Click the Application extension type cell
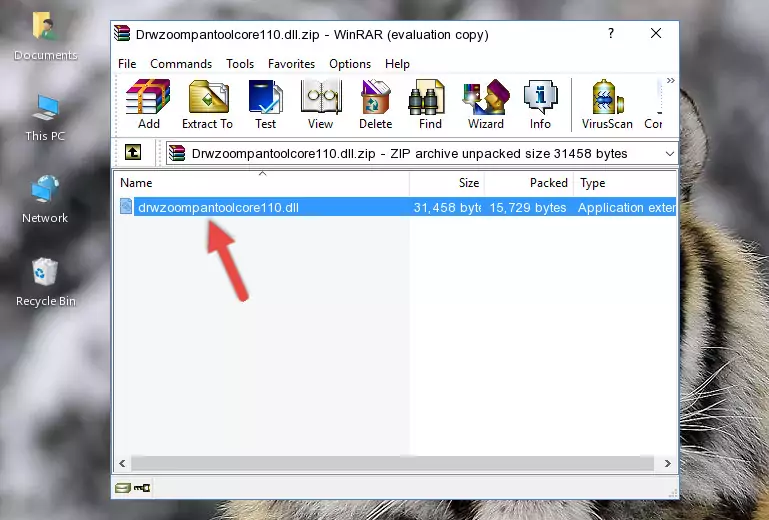Image resolution: width=769 pixels, height=520 pixels. pyautogui.click(x=627, y=208)
